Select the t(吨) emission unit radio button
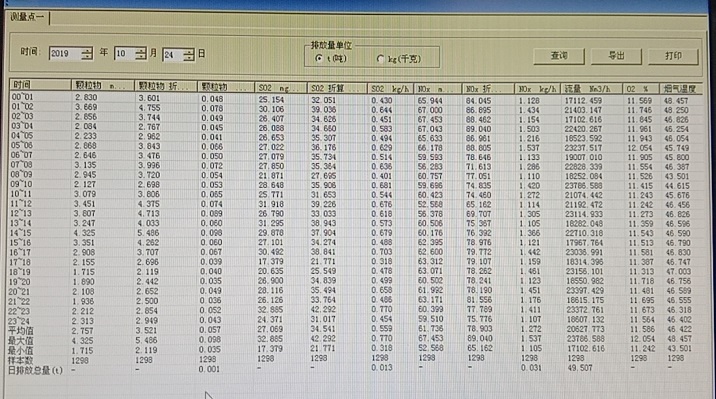 [x=319, y=58]
